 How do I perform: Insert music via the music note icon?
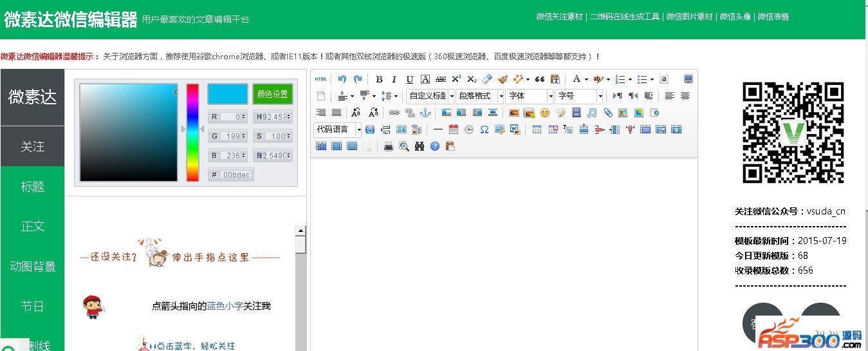(592, 113)
